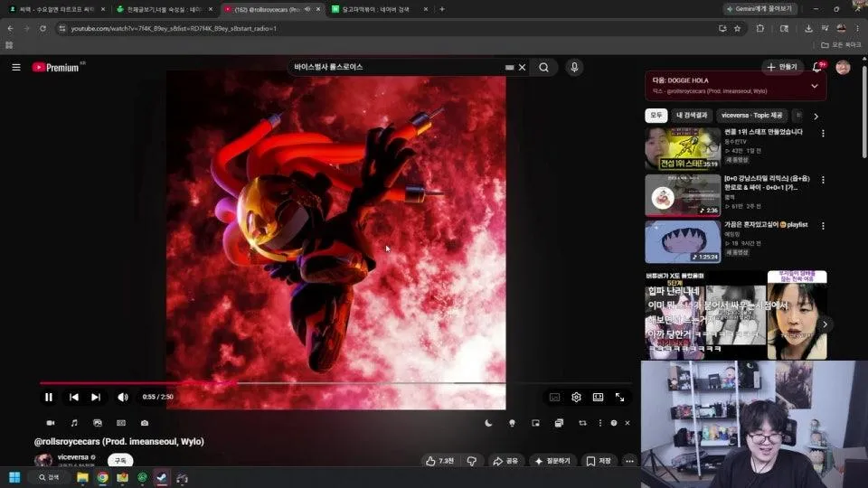Enter fullscreen mode
Screen dimensions: 868x488
click(x=620, y=398)
